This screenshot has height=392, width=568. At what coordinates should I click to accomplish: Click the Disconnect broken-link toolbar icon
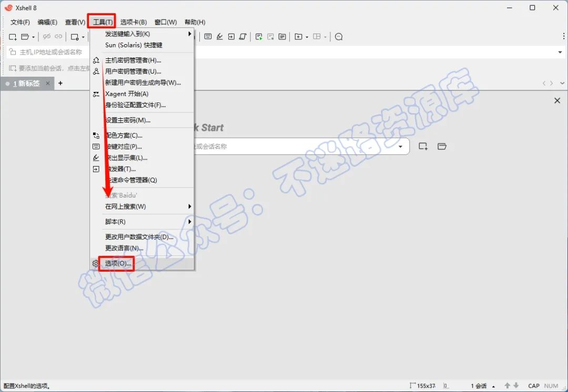tap(47, 37)
